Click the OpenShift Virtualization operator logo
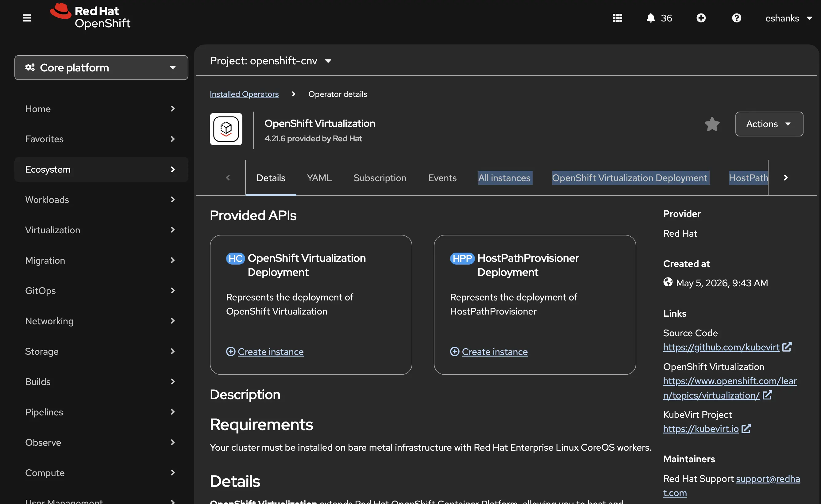 click(x=226, y=129)
